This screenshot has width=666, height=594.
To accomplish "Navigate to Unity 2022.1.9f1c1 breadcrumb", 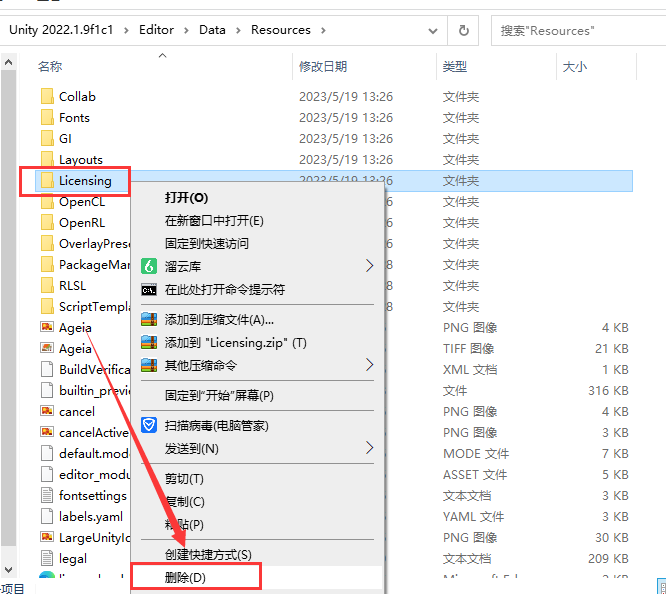I will [x=61, y=30].
